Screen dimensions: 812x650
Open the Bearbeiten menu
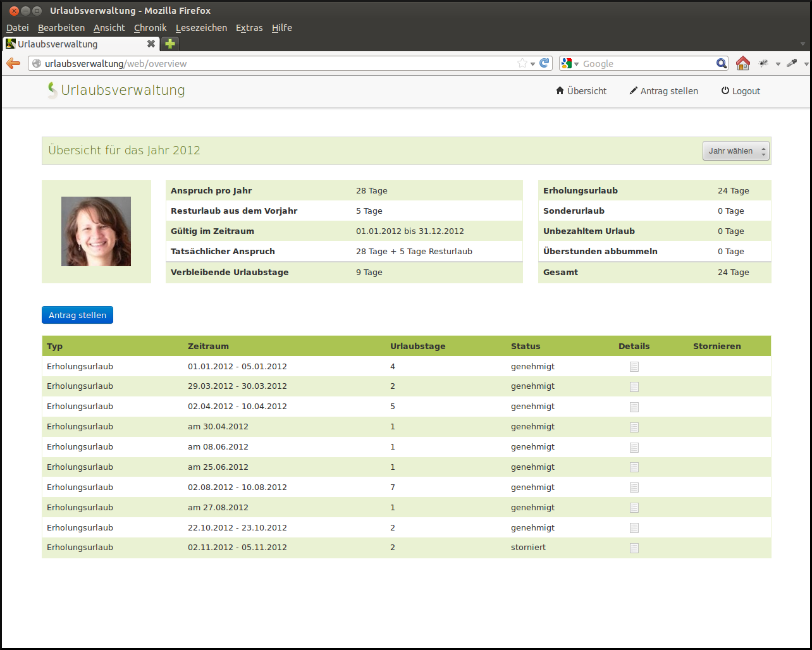(61, 28)
